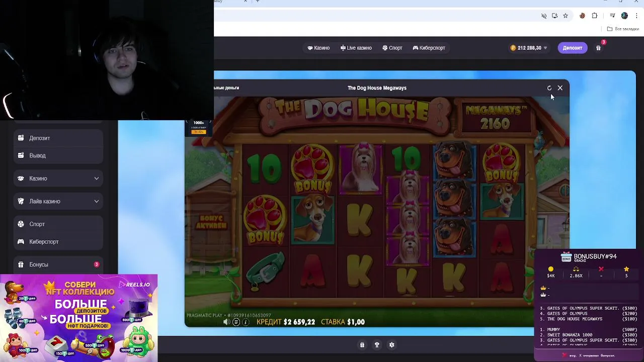Viewport: 644px width, 362px height.
Task: Click the Megaways 2160 counter
Action: [x=495, y=117]
